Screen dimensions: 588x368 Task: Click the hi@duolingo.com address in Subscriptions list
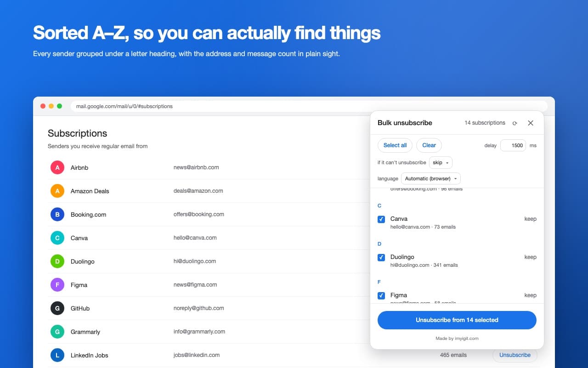pos(195,261)
